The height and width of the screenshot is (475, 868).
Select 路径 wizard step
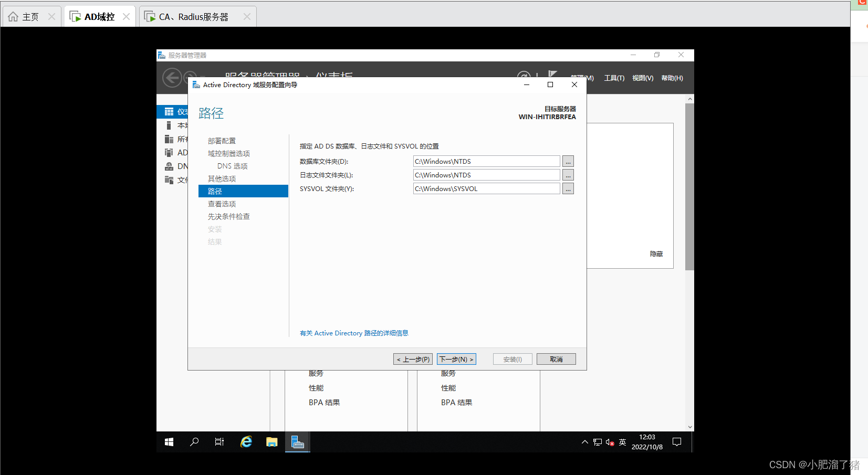(x=243, y=191)
